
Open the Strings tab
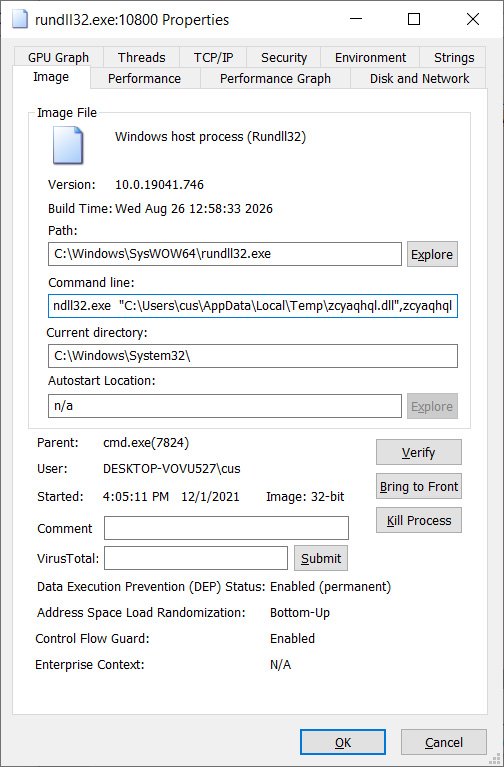[454, 57]
